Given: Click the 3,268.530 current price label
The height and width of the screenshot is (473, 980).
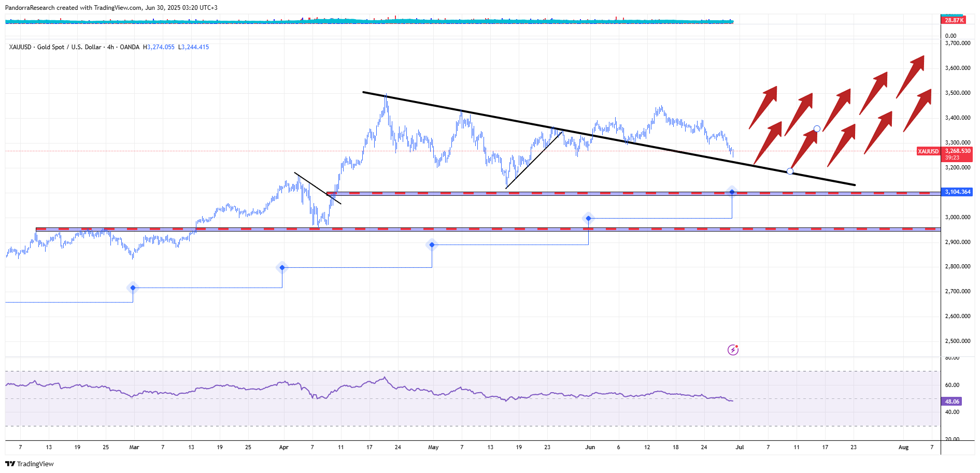Looking at the screenshot, I should [x=957, y=151].
